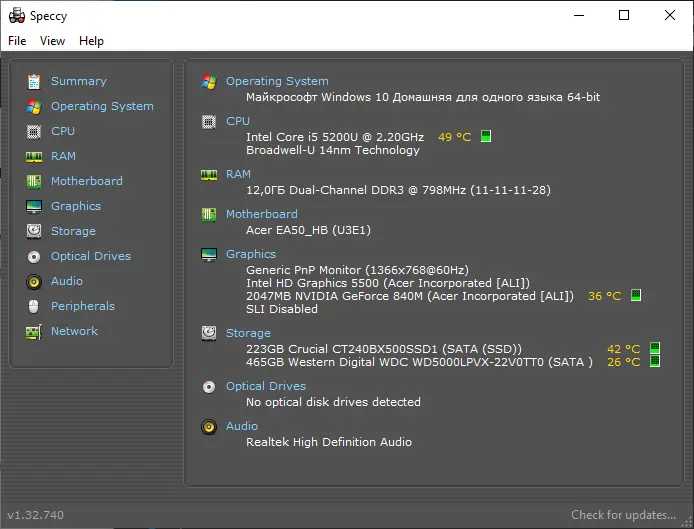Click the Audio speaker icon in main panel
This screenshot has width=694, height=529.
209,427
